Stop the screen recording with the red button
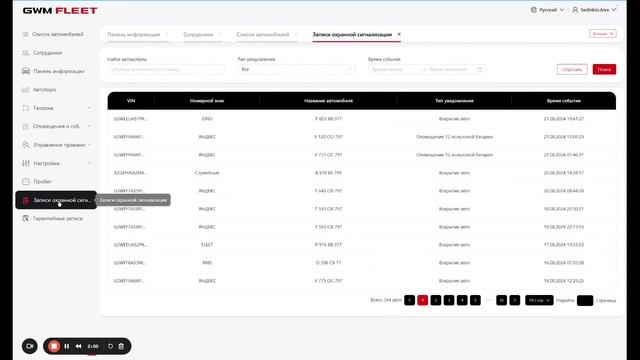640x360 pixels. pos(54,346)
